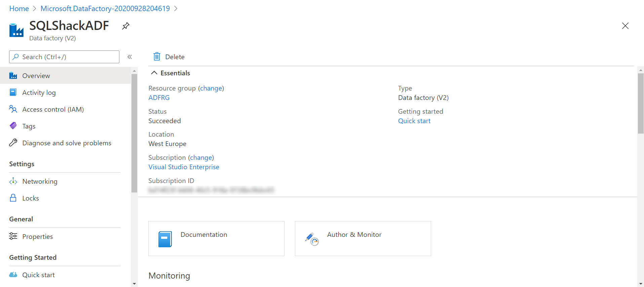Collapse the Essentials section
Screen dimensions: 644x287
[x=154, y=73]
